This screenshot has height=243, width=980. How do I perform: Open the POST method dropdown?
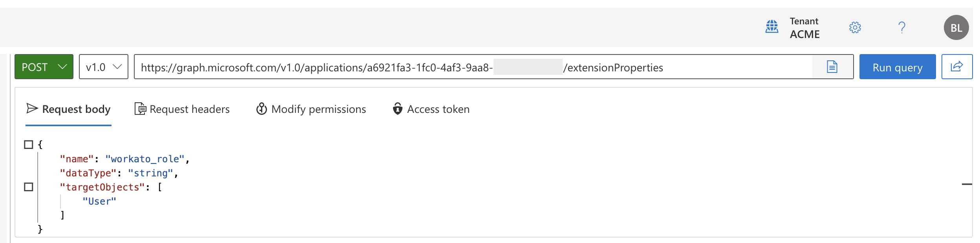pyautogui.click(x=44, y=67)
